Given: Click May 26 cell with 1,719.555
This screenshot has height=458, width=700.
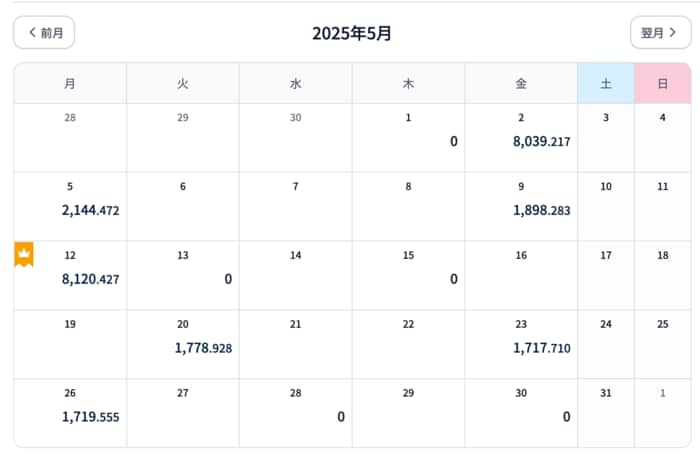Looking at the screenshot, I should pyautogui.click(x=70, y=414).
